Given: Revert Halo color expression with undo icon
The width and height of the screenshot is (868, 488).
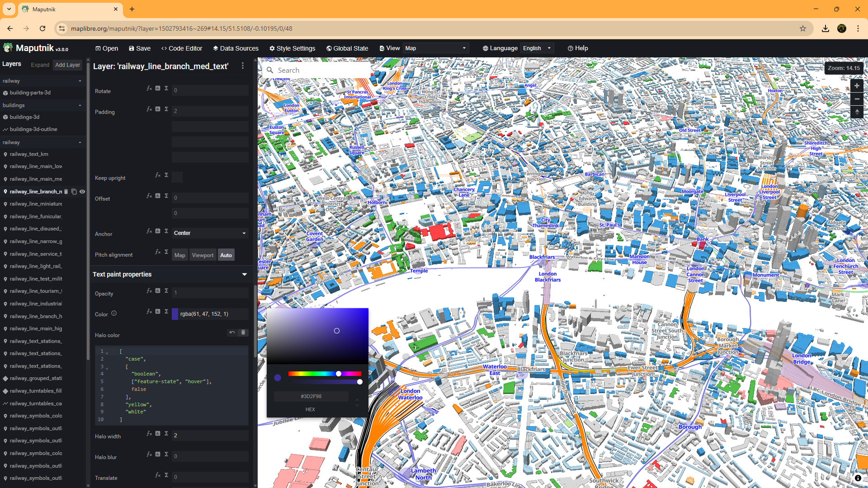Looking at the screenshot, I should pyautogui.click(x=232, y=333).
